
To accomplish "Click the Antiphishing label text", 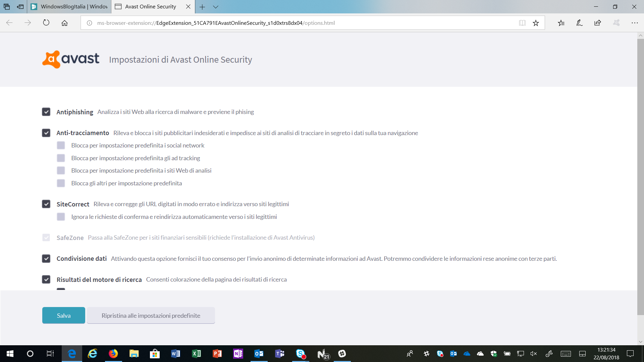I will click(75, 112).
